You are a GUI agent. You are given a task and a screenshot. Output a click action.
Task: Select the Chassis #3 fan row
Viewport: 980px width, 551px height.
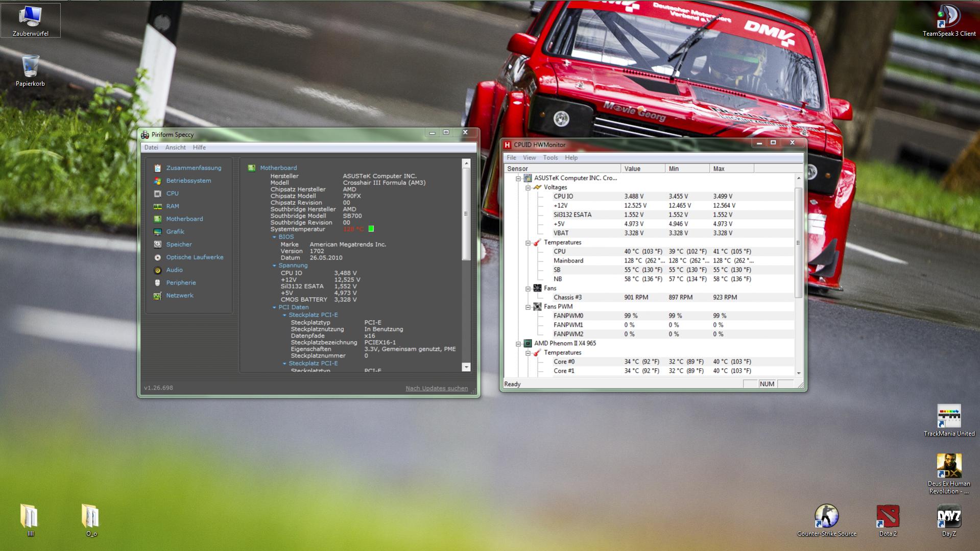pyautogui.click(x=649, y=298)
